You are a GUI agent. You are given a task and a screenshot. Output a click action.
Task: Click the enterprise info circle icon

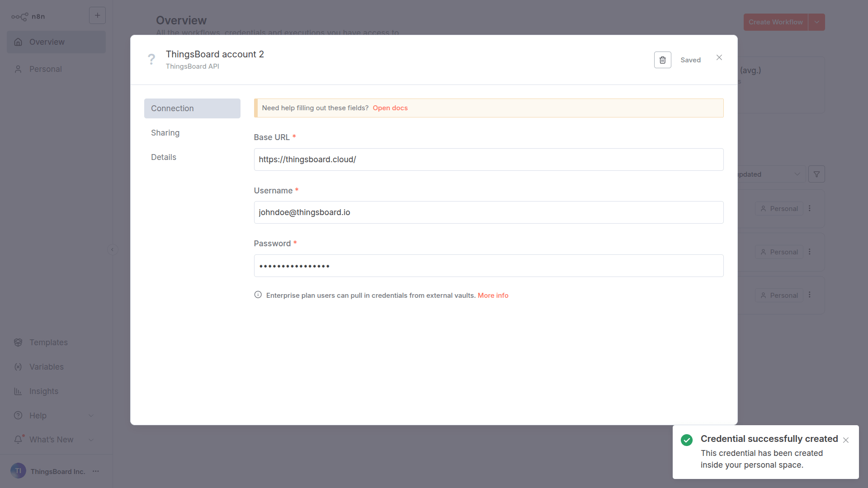click(x=258, y=295)
